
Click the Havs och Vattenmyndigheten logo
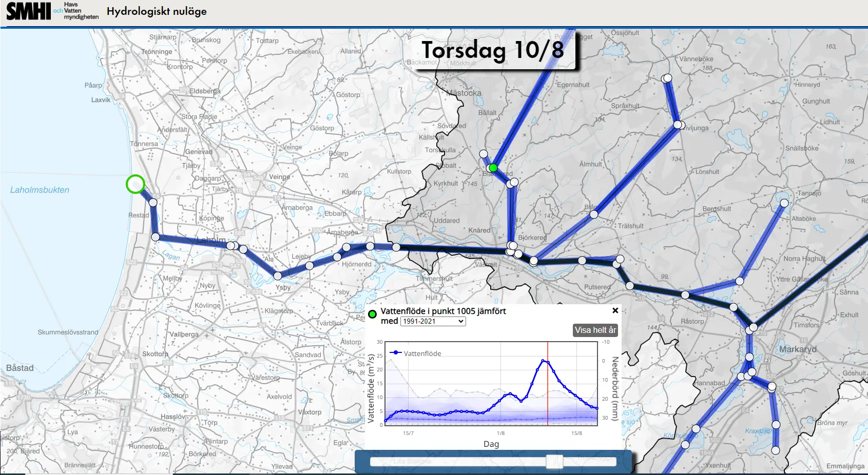tap(76, 11)
